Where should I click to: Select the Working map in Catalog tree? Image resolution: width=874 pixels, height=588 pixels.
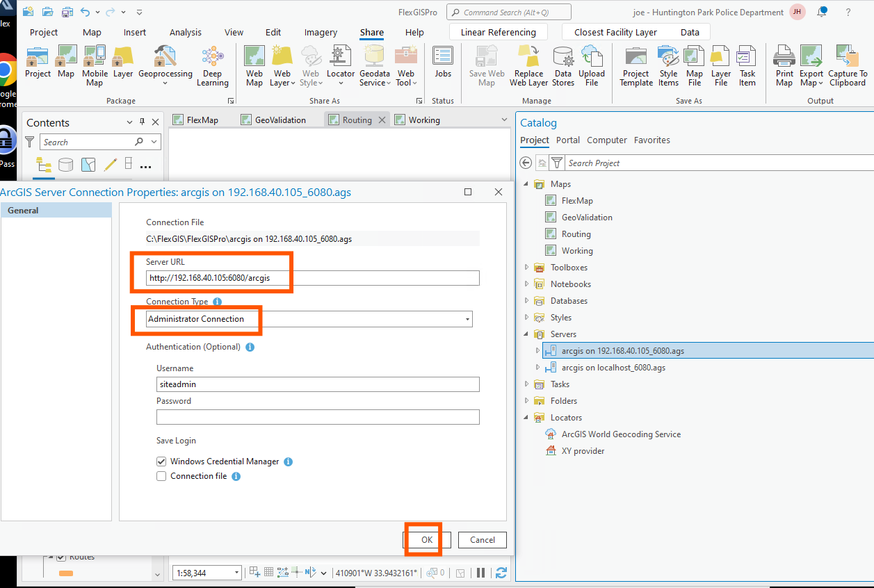577,251
